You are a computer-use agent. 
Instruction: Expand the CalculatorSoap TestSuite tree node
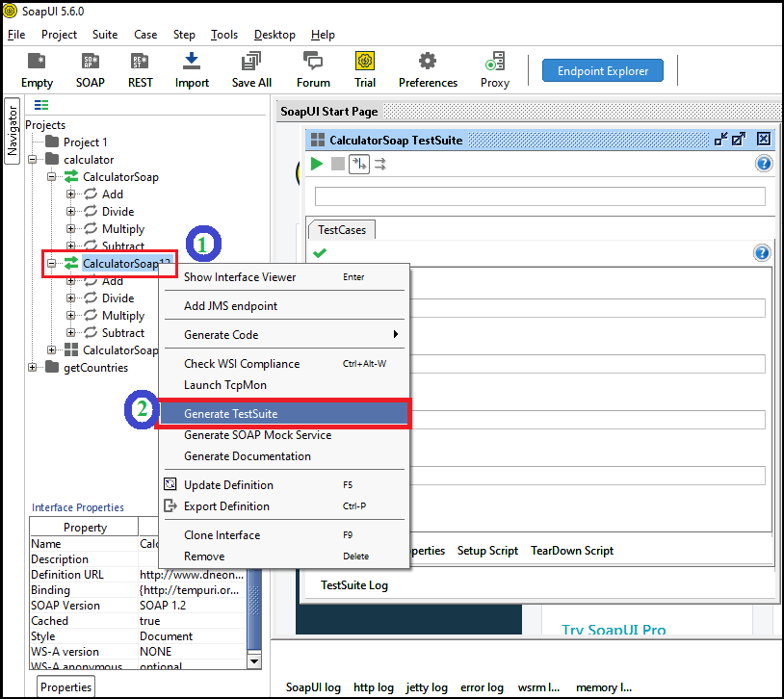pos(51,350)
